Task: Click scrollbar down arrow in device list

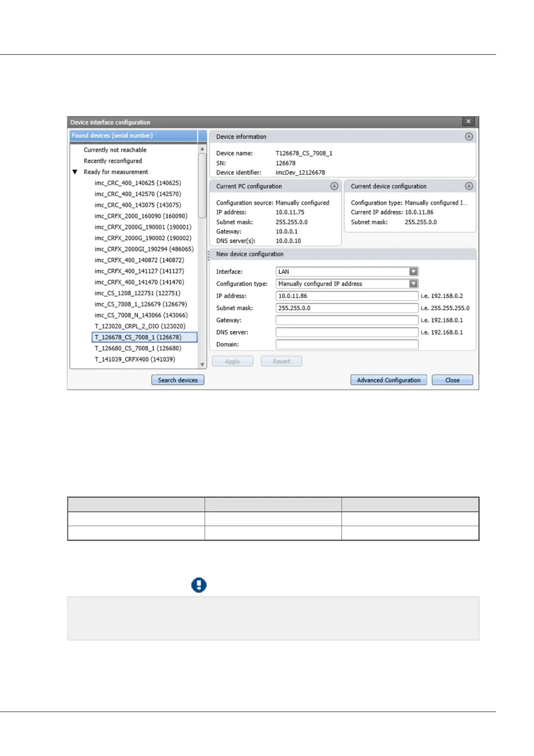Action: [x=202, y=365]
